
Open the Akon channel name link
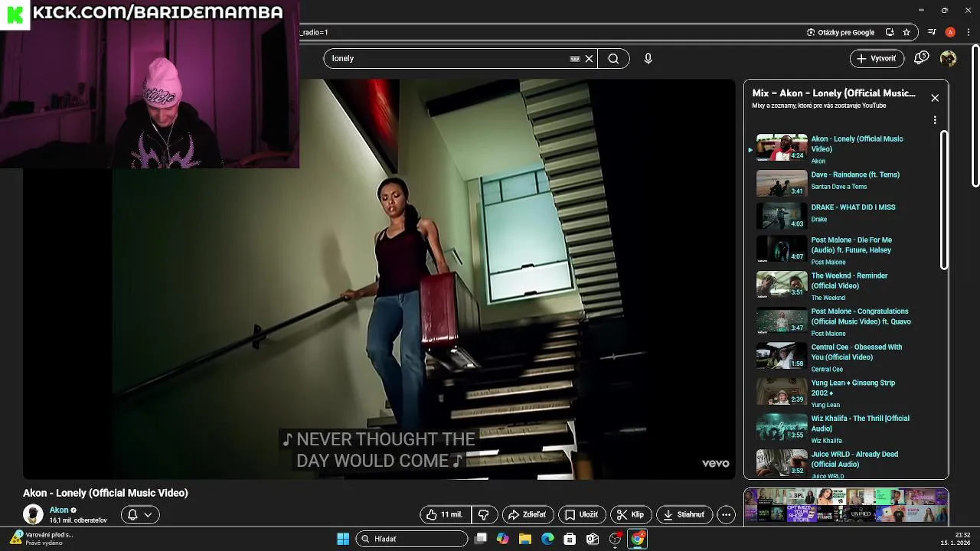(x=59, y=510)
